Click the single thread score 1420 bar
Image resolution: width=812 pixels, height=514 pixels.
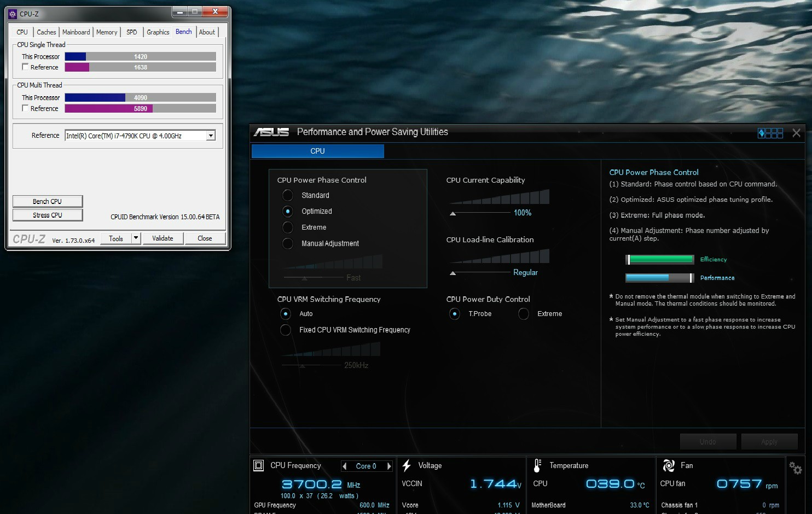tap(141, 56)
